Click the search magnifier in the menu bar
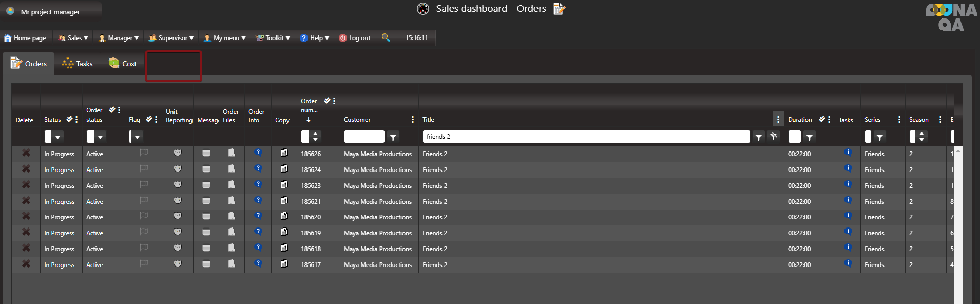The image size is (980, 304). (x=386, y=37)
